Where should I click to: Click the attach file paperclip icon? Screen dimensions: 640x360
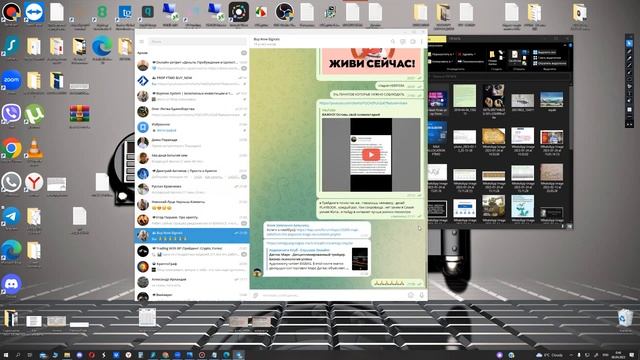tap(256, 295)
